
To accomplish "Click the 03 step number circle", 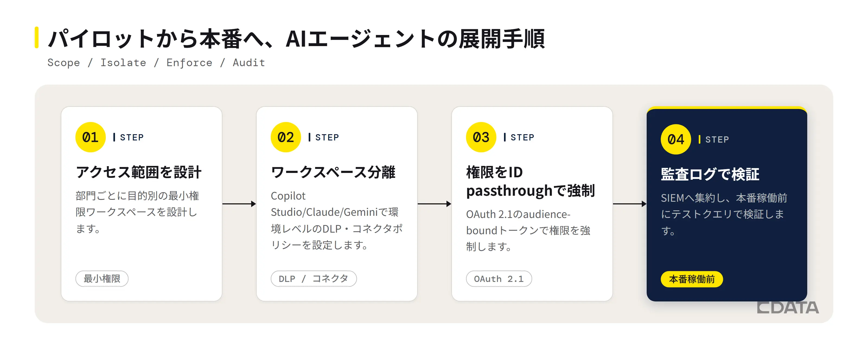I will tap(481, 137).
